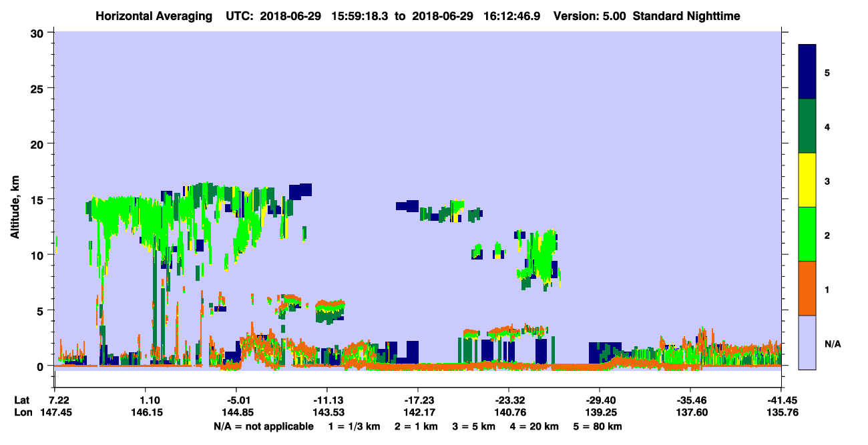Click the '2 = 1 km' legend note
The height and width of the screenshot is (445, 868).
point(415,426)
